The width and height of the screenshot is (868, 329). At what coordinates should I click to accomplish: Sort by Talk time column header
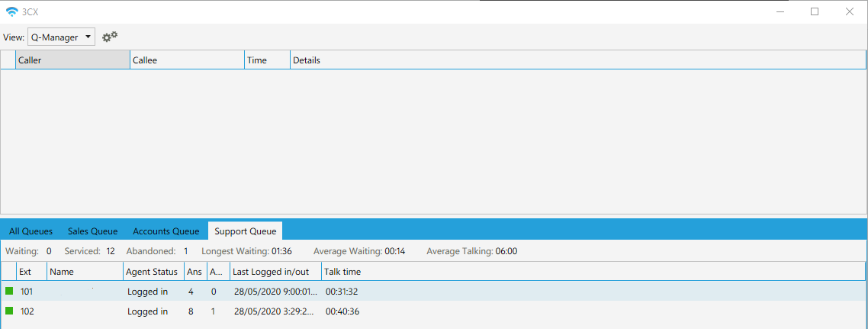click(x=593, y=272)
